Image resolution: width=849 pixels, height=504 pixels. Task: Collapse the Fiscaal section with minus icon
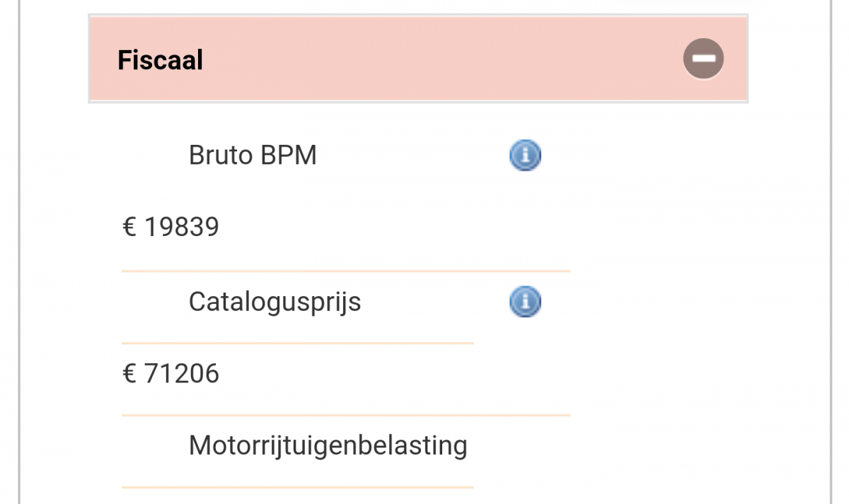[x=703, y=59]
